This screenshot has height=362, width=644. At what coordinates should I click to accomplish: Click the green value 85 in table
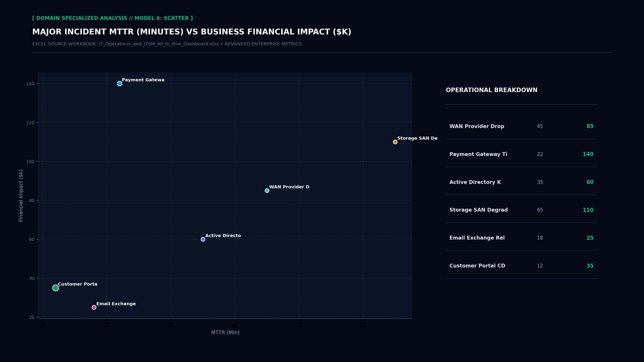coord(590,126)
